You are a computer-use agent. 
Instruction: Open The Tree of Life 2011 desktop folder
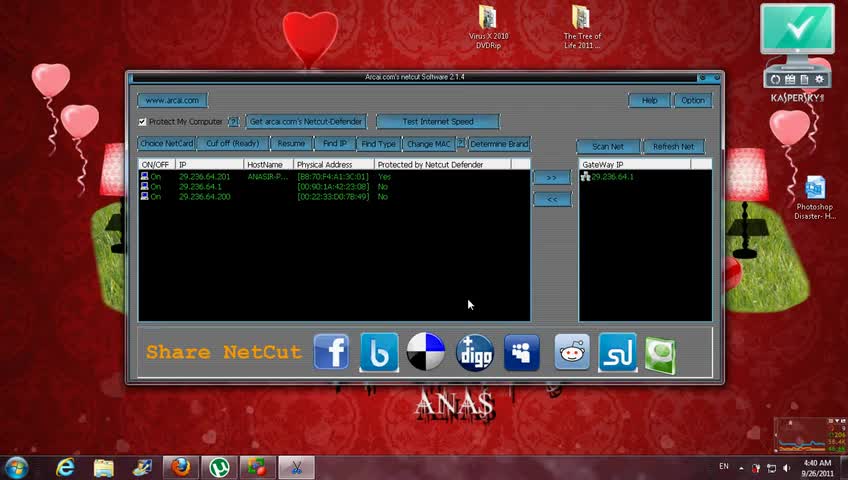pos(581,27)
